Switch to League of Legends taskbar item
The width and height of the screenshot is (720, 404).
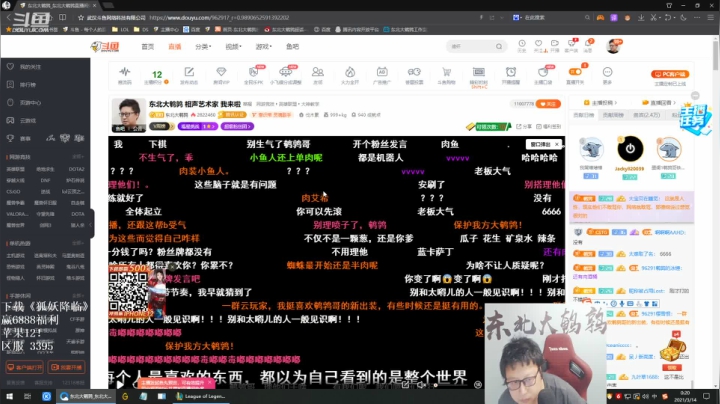click(201, 396)
